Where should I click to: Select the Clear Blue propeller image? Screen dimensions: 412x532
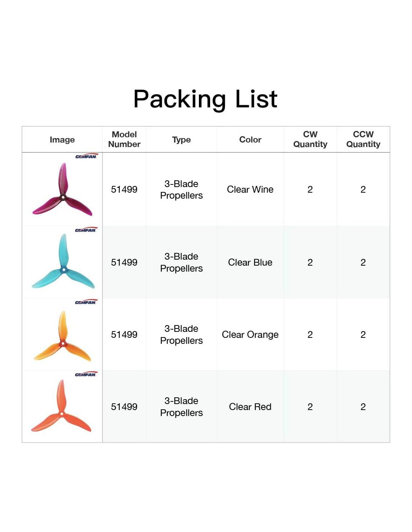pyautogui.click(x=63, y=263)
